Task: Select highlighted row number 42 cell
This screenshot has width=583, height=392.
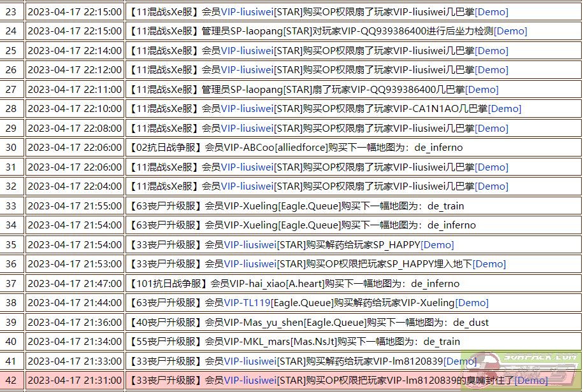Action: [11, 380]
